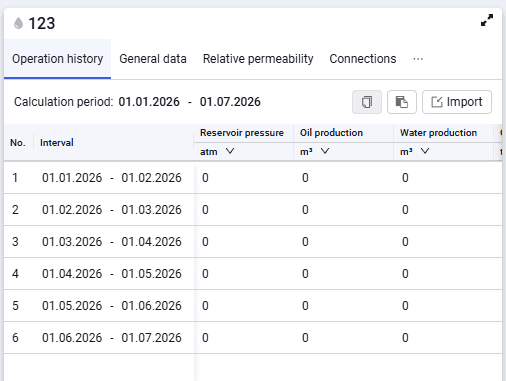This screenshot has height=381, width=506.
Task: Switch to the Relative permeability tab
Action: coord(258,59)
